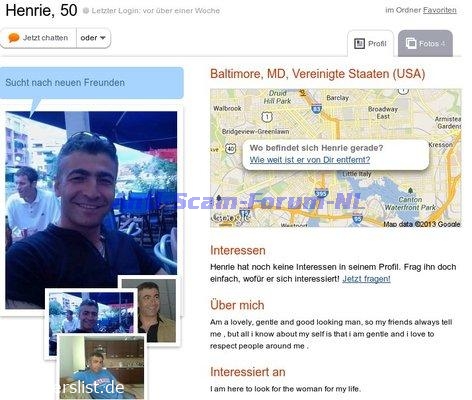472x400 pixels.
Task: Click the Route 40 shield on map
Action: pos(230,148)
